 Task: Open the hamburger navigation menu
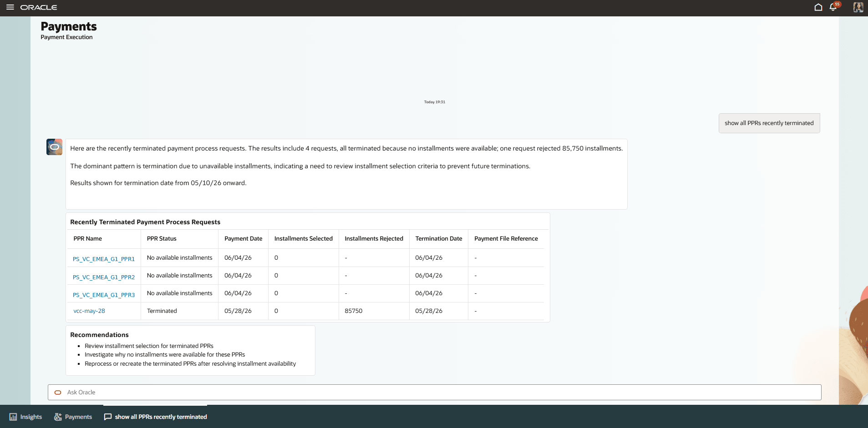(x=10, y=7)
